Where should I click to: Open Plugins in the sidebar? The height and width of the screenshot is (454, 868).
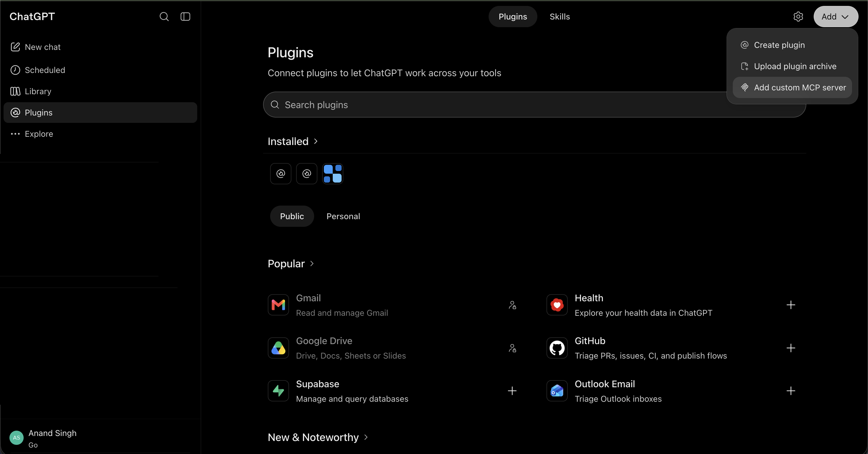tap(100, 113)
